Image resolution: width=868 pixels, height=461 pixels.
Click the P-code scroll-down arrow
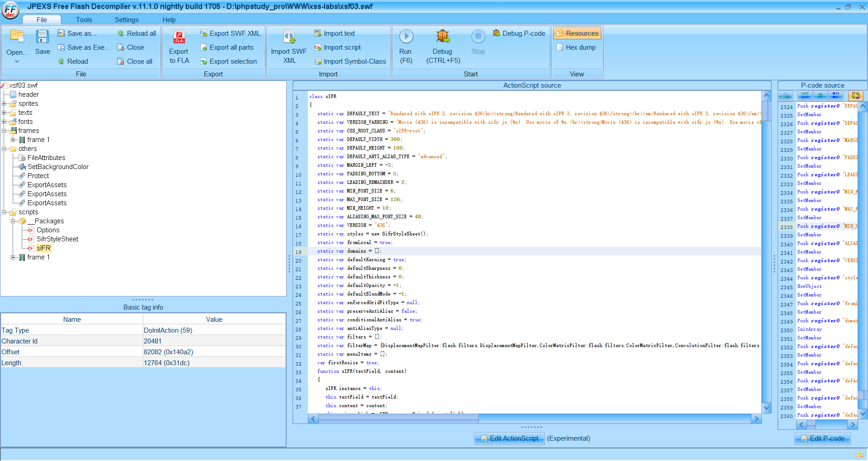coord(863,413)
